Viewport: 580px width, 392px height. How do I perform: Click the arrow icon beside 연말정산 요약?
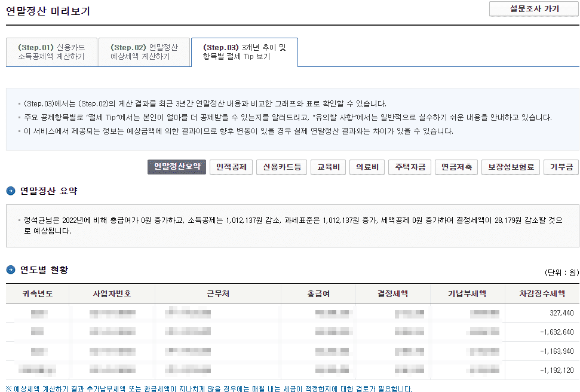point(11,191)
